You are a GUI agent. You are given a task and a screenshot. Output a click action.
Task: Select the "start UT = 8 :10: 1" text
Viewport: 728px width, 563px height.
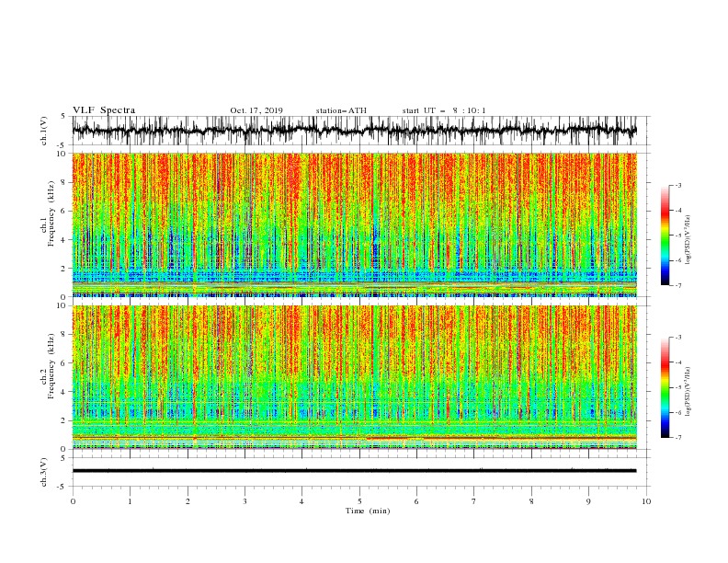(x=444, y=110)
